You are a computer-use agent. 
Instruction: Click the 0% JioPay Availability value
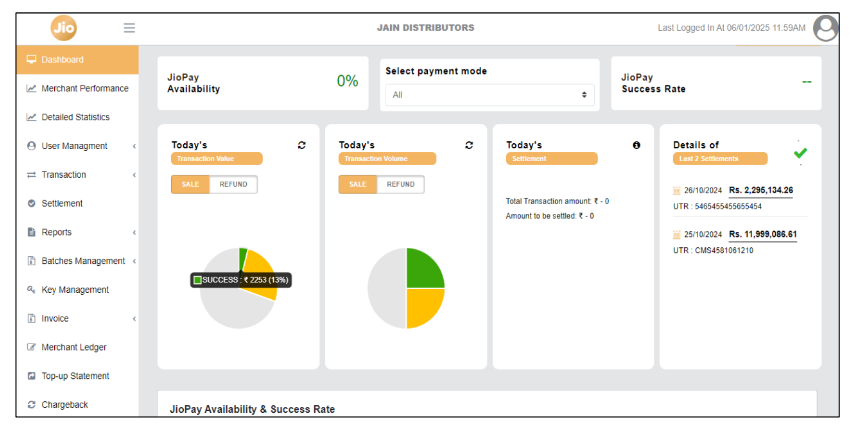pos(347,81)
